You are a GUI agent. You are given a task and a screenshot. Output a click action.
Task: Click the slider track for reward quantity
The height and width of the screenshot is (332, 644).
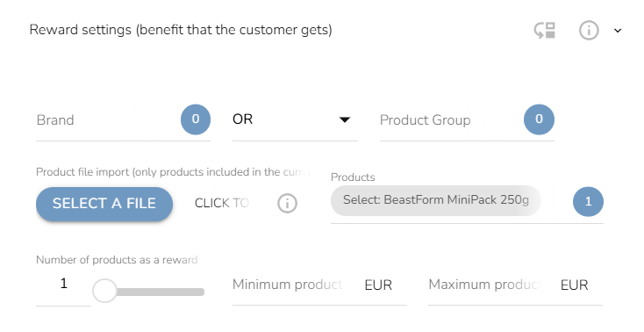point(161,292)
